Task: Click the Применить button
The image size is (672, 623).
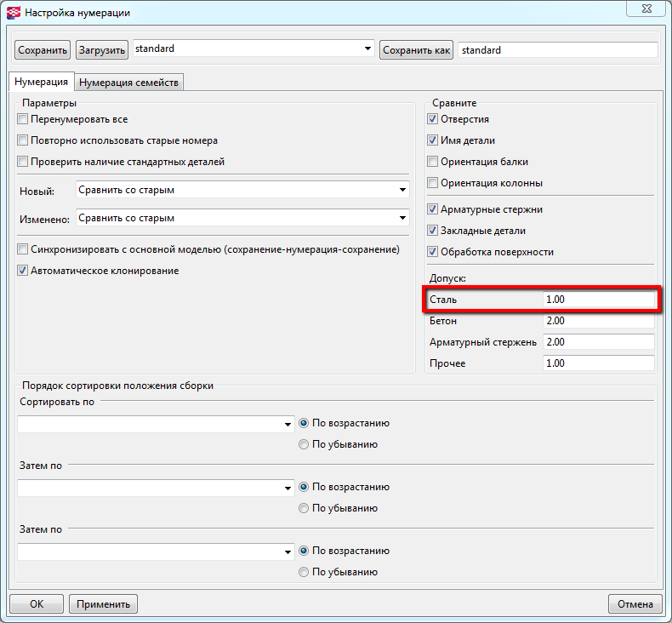Action: 103,604
